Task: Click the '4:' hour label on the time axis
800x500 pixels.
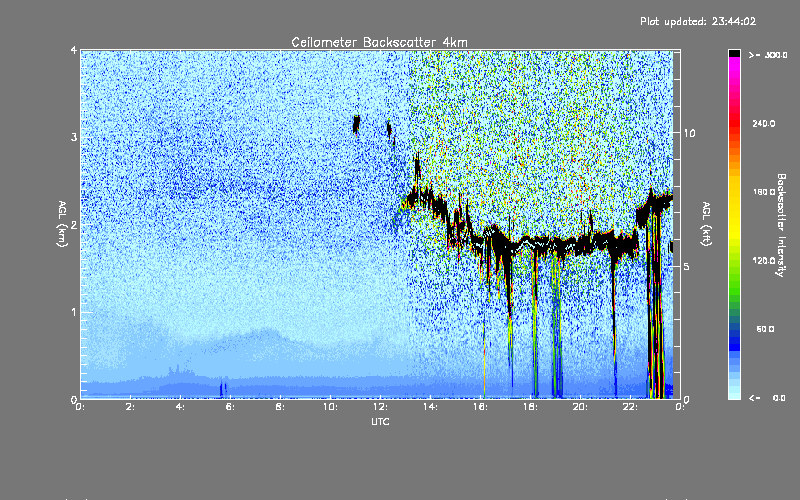Action: tap(181, 407)
